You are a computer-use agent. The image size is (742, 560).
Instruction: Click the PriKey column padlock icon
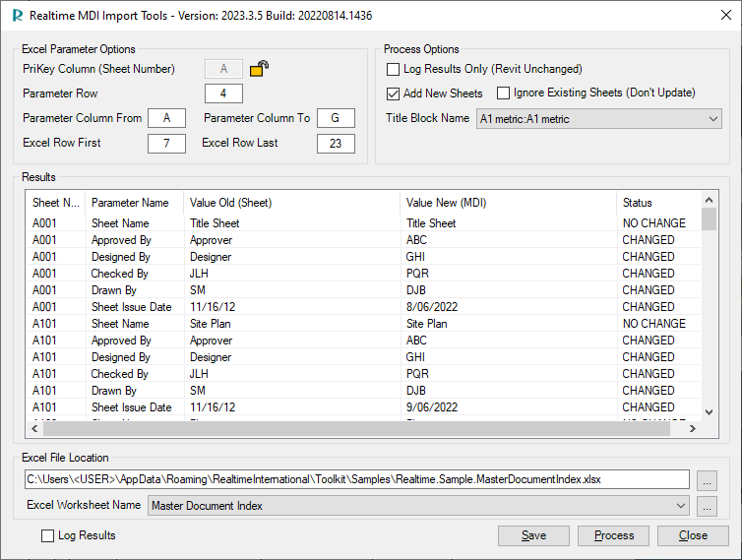pos(259,69)
